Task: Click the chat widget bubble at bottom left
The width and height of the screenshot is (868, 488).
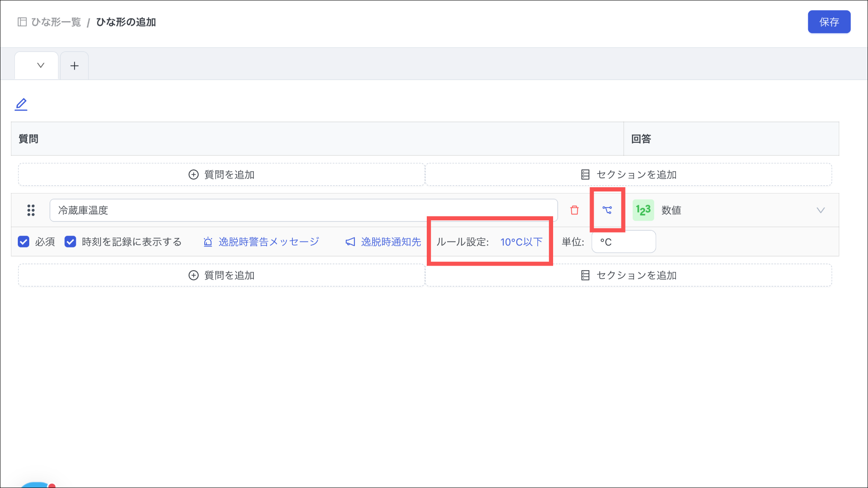Action: click(36, 485)
